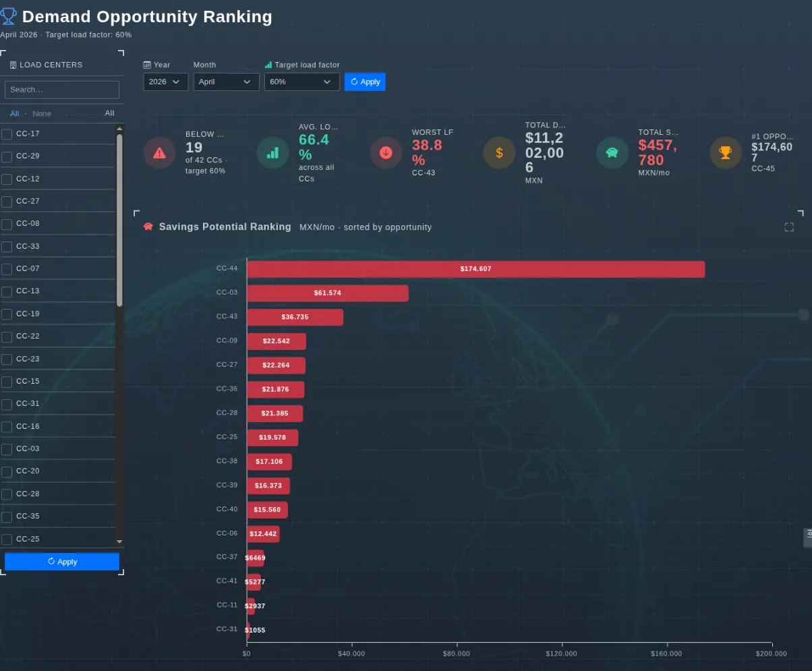Click the CC-16 row in load centers list
812x671 pixels.
coord(58,427)
